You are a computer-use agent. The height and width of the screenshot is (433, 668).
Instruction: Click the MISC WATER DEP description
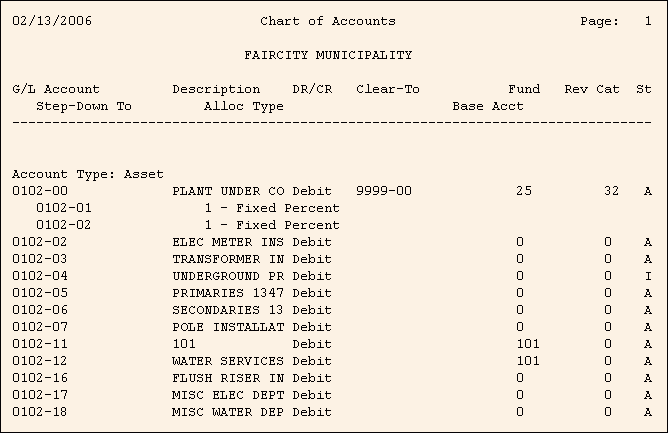click(229, 412)
